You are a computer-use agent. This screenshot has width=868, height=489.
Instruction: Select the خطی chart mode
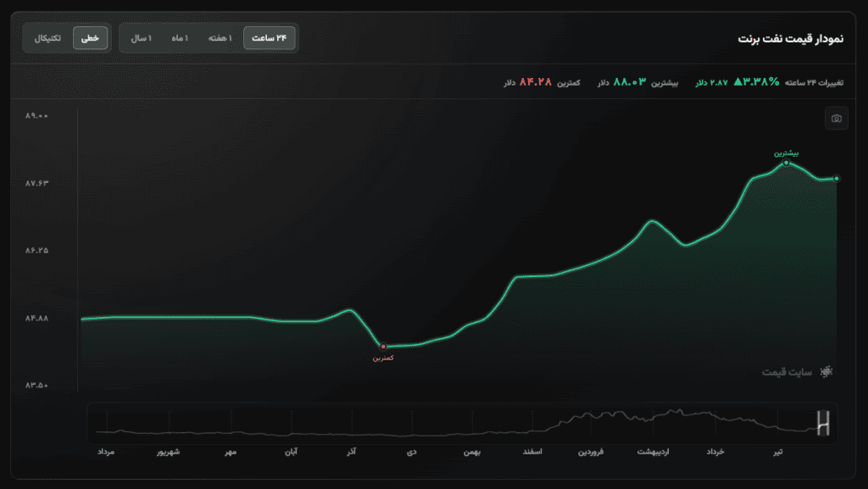point(90,38)
